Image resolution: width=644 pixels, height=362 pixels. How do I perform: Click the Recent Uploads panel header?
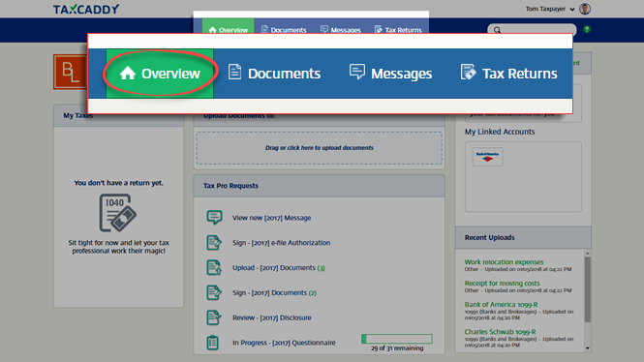click(523, 238)
